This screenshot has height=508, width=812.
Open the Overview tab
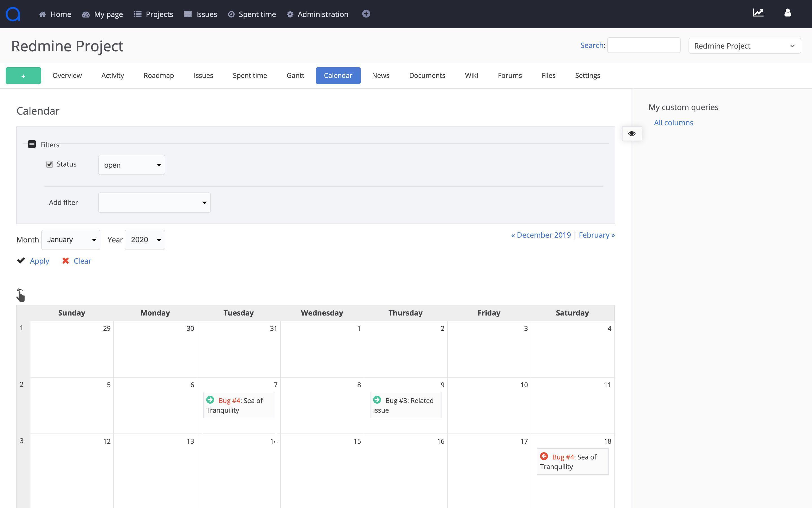point(67,76)
